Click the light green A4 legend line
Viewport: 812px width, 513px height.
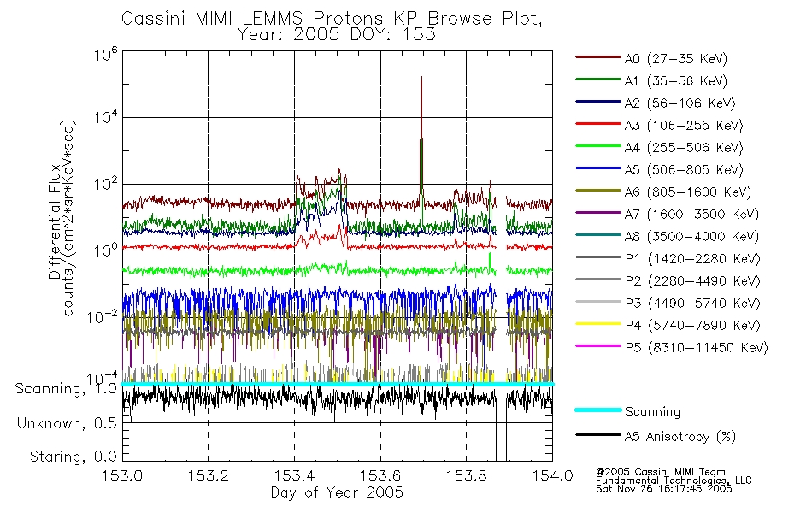(x=598, y=146)
